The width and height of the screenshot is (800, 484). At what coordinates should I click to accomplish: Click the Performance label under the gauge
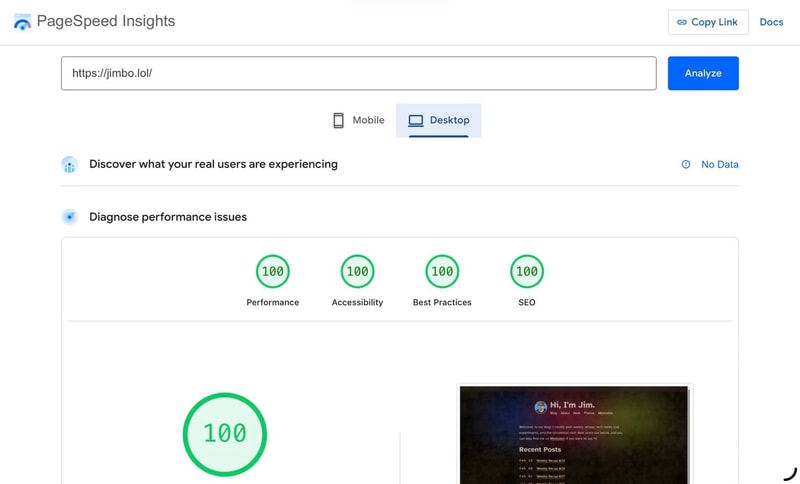coord(272,302)
